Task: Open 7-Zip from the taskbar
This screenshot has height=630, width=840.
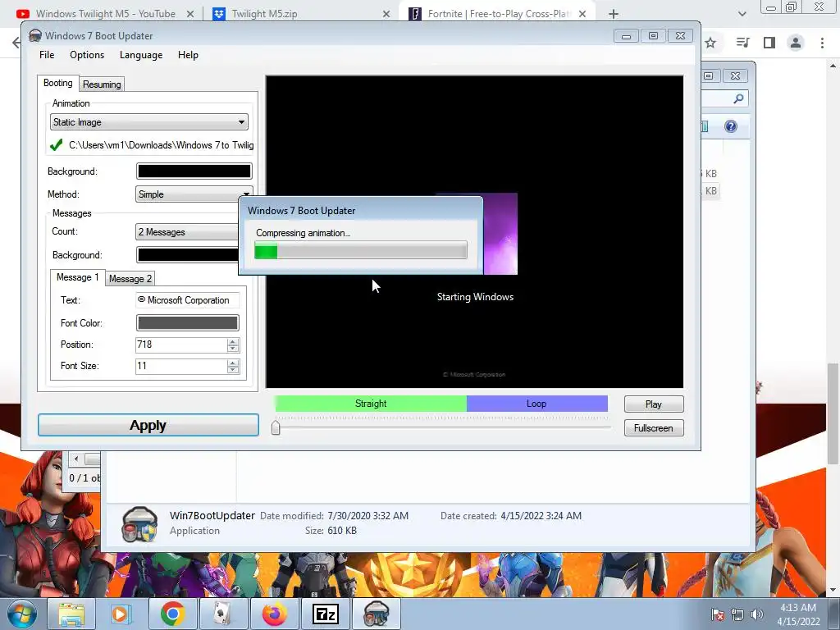Action: (x=325, y=614)
